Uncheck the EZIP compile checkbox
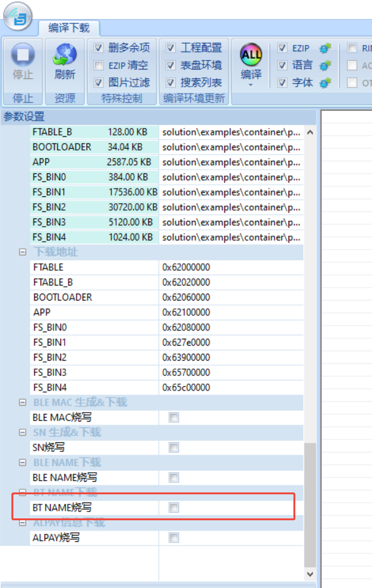The width and height of the screenshot is (372, 588). pos(282,48)
